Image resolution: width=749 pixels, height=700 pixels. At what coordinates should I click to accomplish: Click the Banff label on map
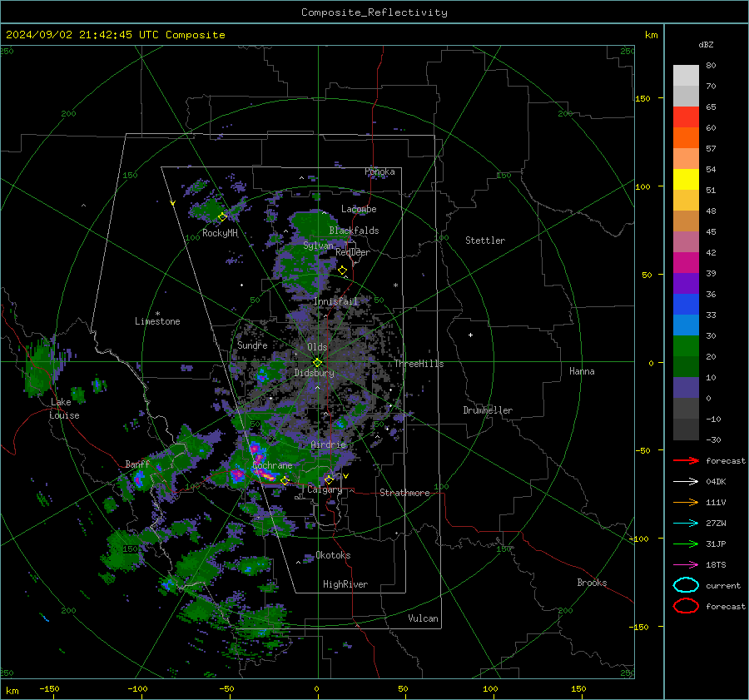(x=137, y=464)
